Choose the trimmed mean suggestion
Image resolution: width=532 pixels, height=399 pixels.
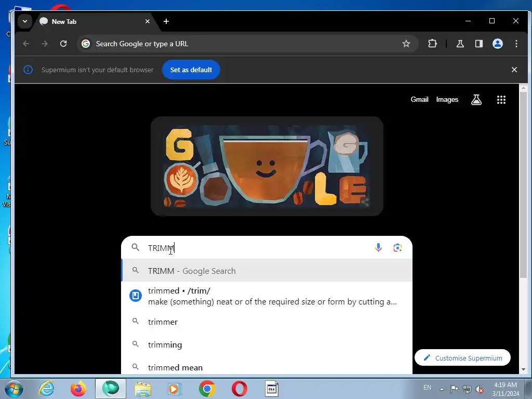[267, 367]
